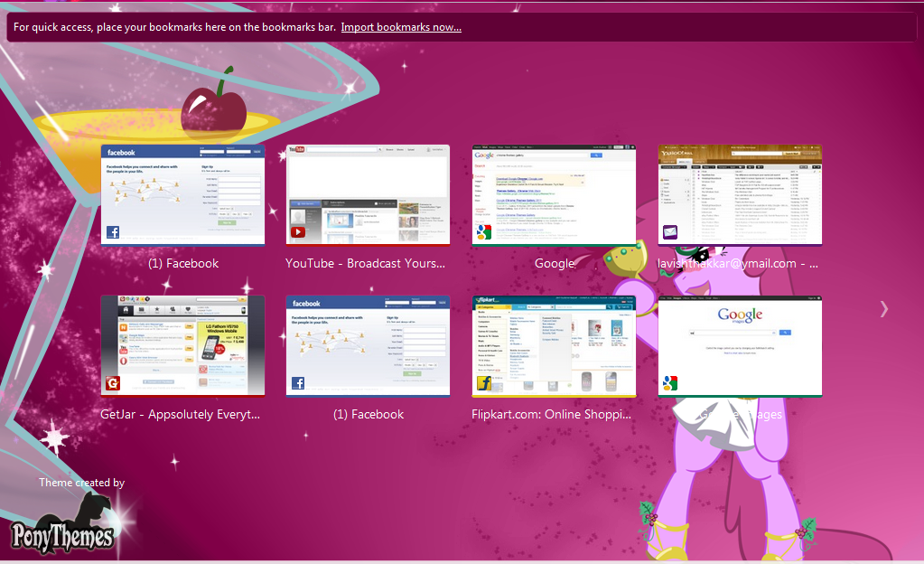Click the 'Google' caption under third tile

click(x=555, y=263)
